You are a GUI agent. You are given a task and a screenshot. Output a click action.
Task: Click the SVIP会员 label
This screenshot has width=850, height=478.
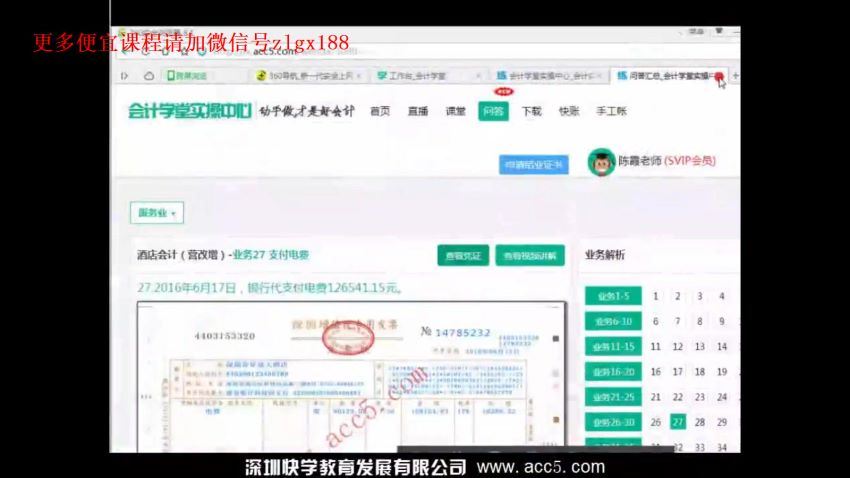tap(690, 161)
